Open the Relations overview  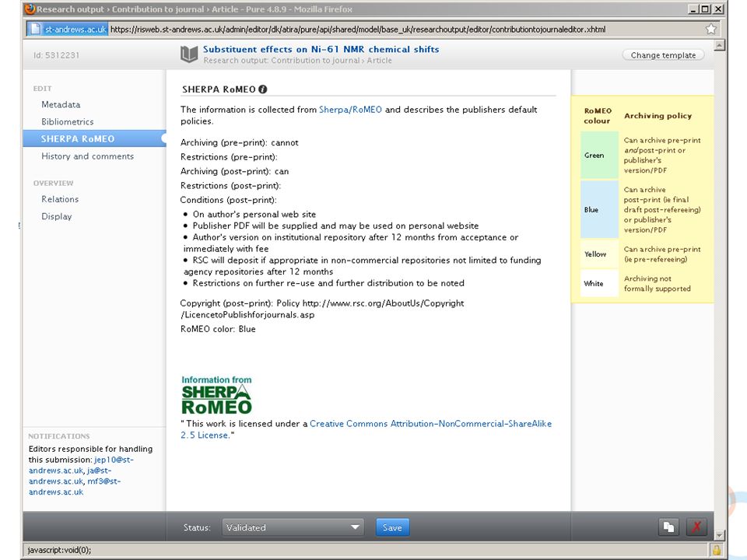point(60,199)
